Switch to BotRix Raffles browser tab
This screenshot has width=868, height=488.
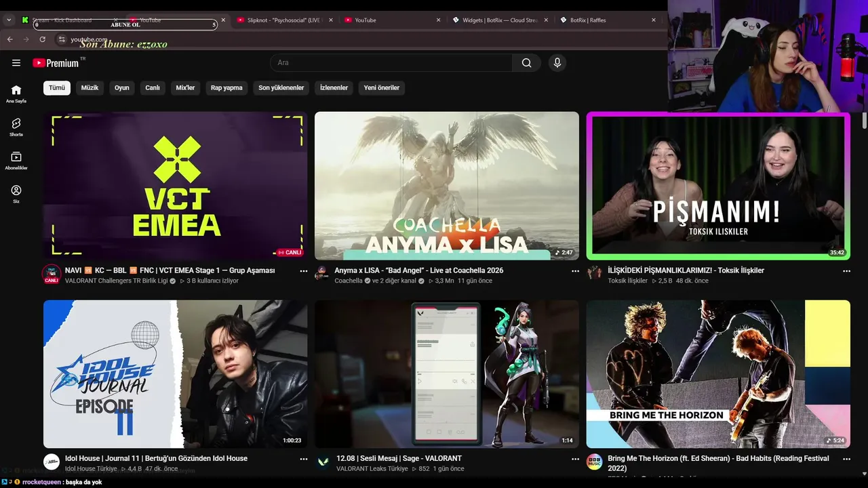(x=607, y=20)
